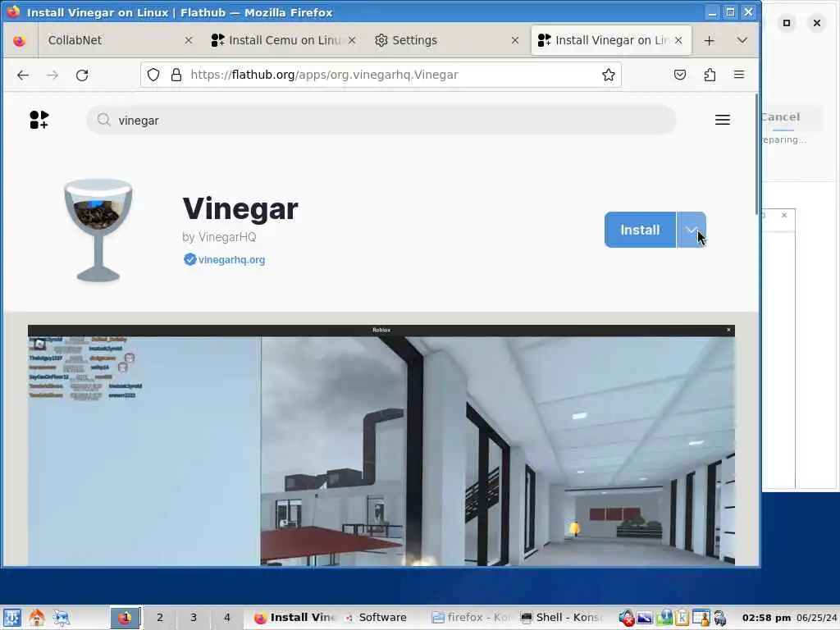Open the KDE application launcher menu
The image size is (840, 630).
11,618
